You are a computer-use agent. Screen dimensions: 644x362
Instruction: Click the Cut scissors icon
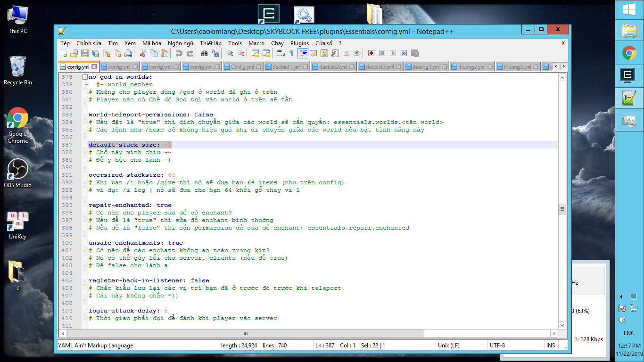142,53
